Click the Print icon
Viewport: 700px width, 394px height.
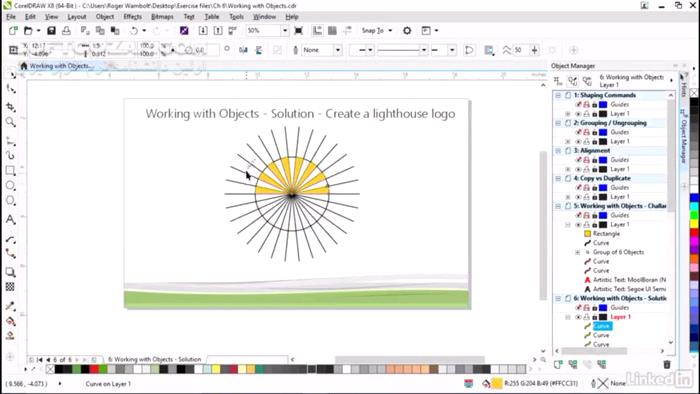click(x=66, y=30)
